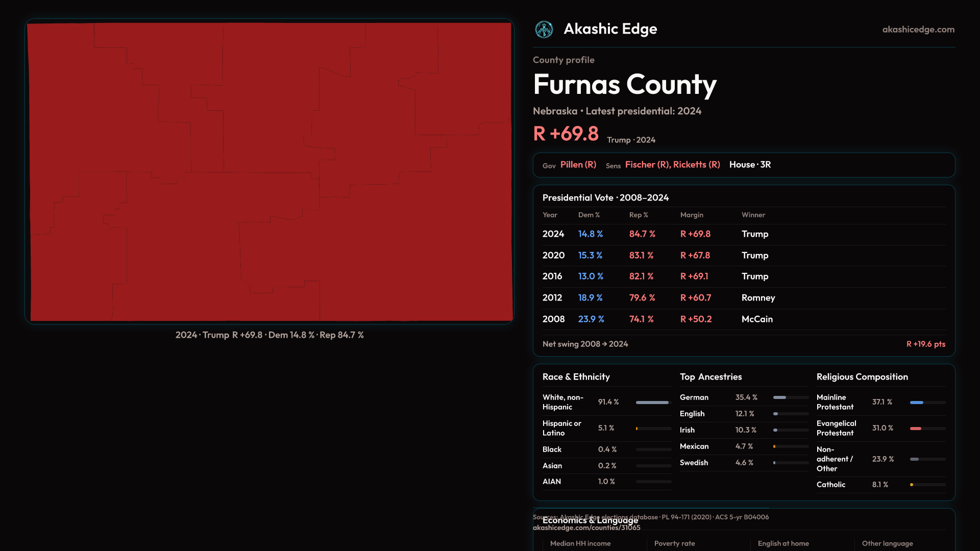
Task: Click the net swing R +19.6 pts value
Action: [x=925, y=344]
